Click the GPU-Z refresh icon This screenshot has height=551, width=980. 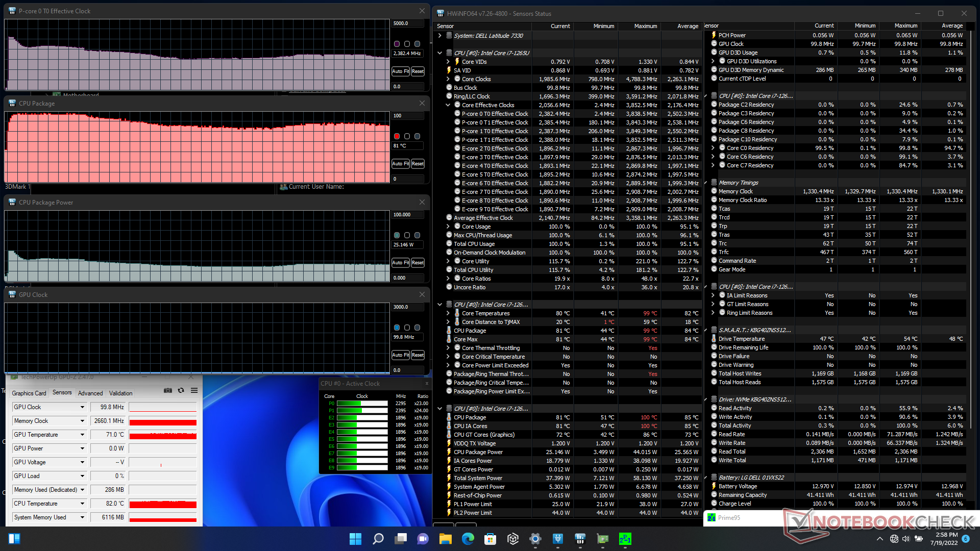[x=181, y=390]
